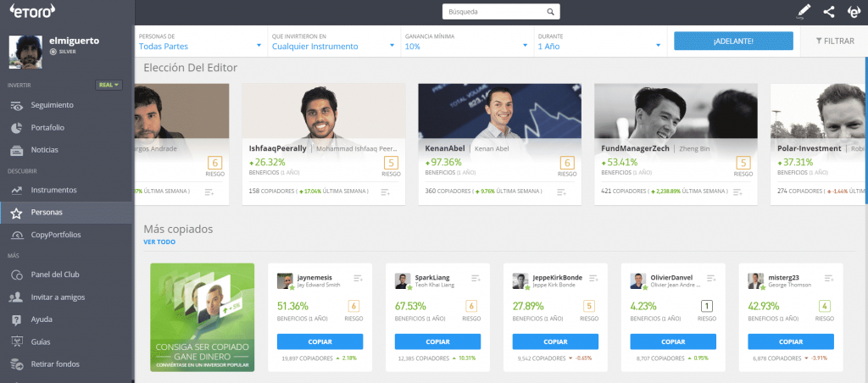Click COPIAR for misterg23
This screenshot has width=868, height=383.
point(791,341)
